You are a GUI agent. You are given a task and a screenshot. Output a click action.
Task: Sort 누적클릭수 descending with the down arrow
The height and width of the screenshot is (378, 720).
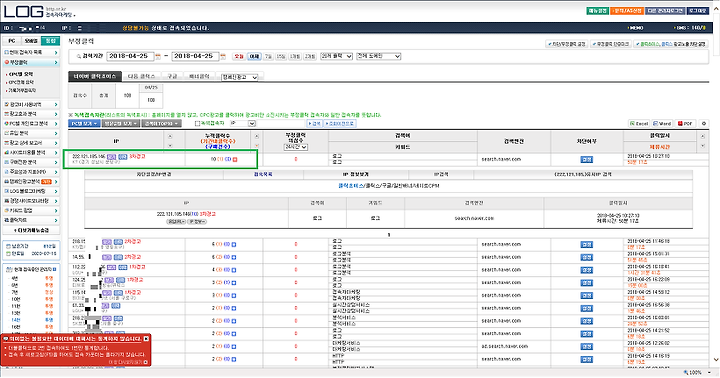[257, 146]
